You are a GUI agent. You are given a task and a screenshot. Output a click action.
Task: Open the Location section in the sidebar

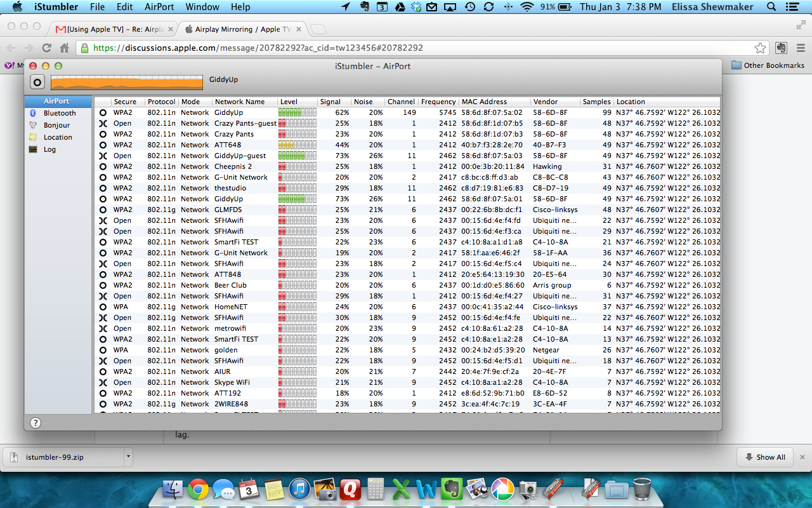58,137
